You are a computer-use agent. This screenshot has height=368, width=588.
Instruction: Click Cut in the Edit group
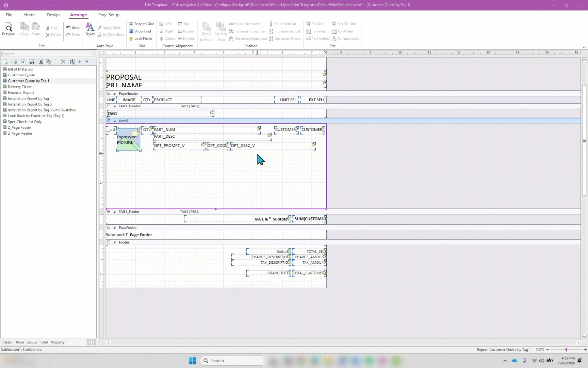pyautogui.click(x=51, y=28)
